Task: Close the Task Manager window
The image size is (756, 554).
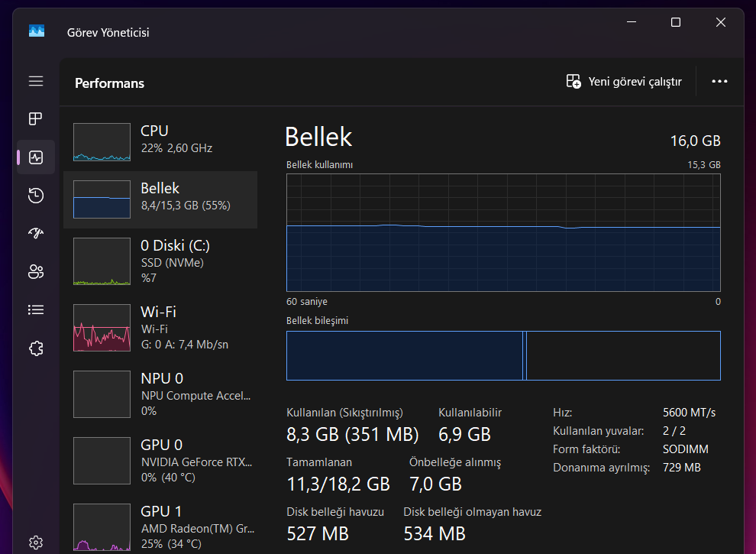Action: coord(721,22)
